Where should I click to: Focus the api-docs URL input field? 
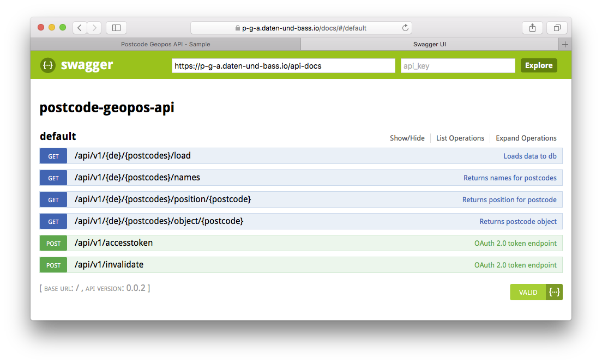(284, 65)
